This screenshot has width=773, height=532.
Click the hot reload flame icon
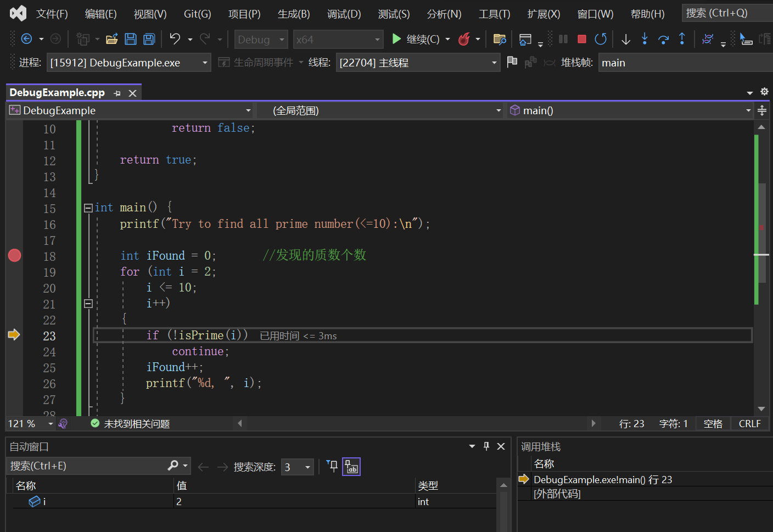pyautogui.click(x=464, y=39)
